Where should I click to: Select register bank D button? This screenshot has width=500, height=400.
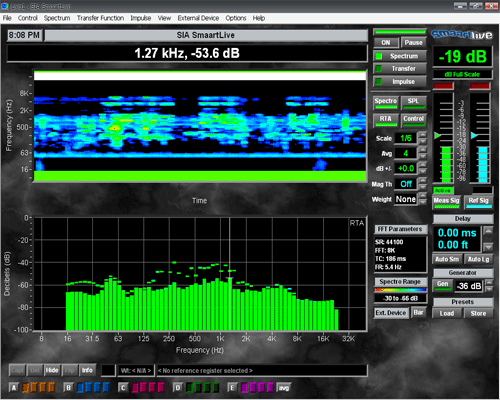click(178, 388)
